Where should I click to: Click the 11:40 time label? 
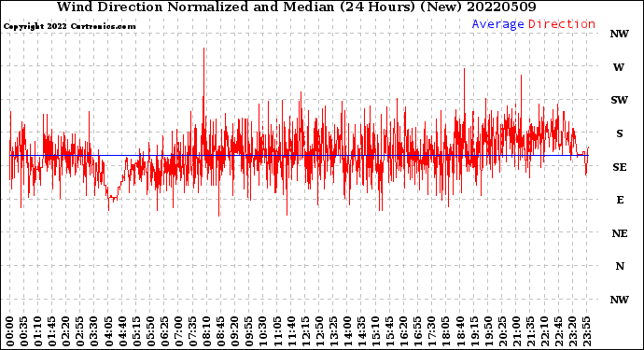[291, 331]
